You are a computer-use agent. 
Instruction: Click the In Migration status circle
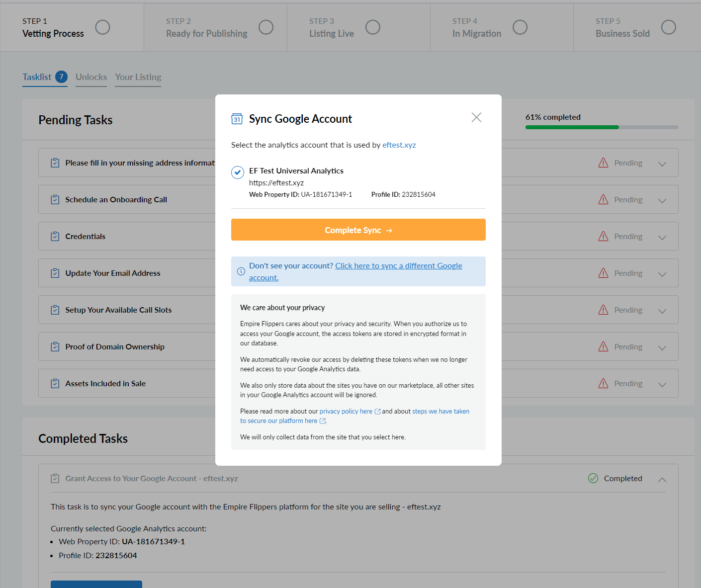point(520,27)
